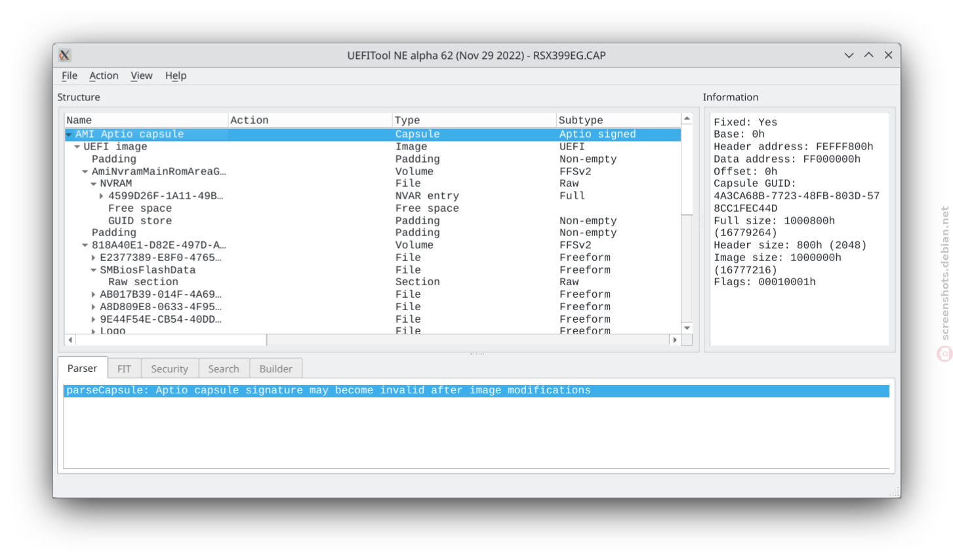Collapse the UEFI image node
Screen dimensions: 953x560
point(77,147)
